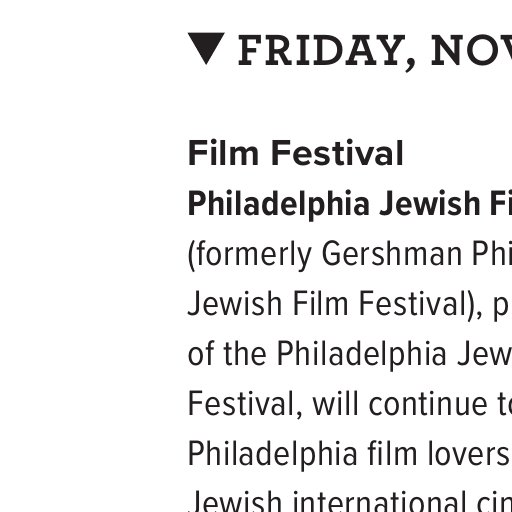Click the words 'of the'

pyautogui.click(x=227, y=353)
